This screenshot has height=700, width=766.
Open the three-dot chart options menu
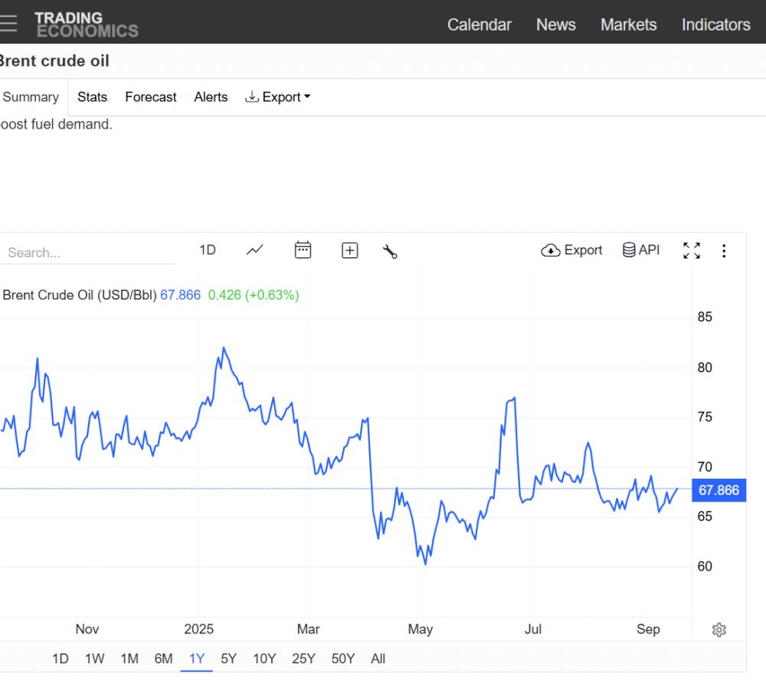[x=724, y=250]
